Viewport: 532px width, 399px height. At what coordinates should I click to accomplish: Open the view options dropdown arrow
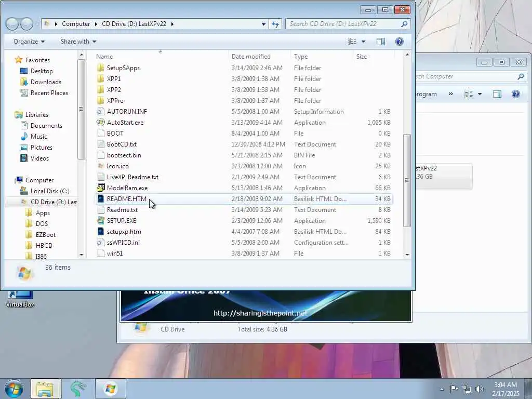pos(363,42)
